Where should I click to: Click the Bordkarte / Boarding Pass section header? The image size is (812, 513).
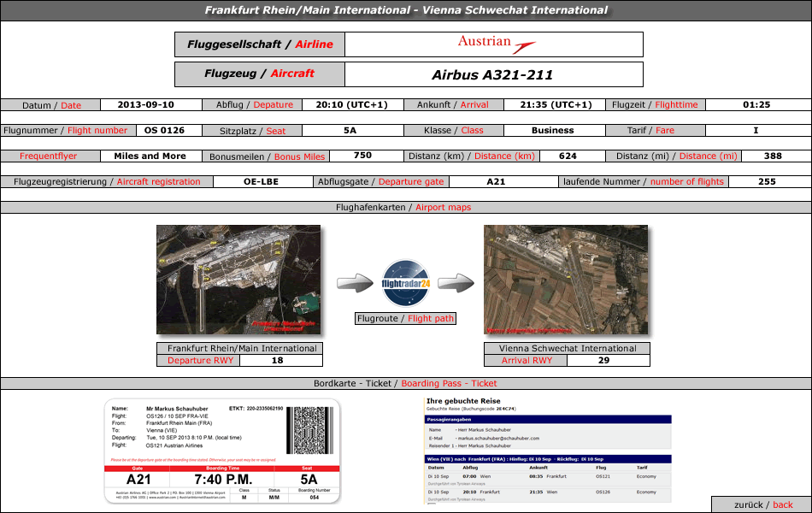[x=405, y=384]
